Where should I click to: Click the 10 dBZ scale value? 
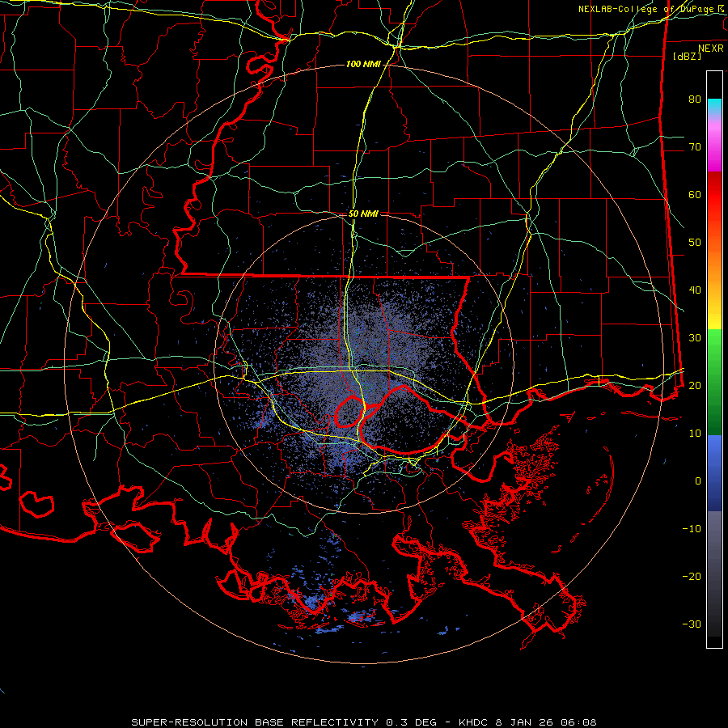(695, 434)
